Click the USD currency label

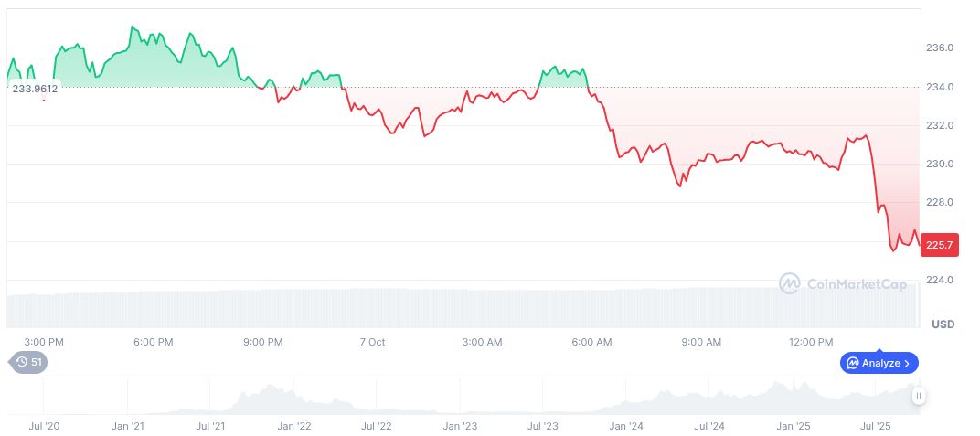[943, 324]
